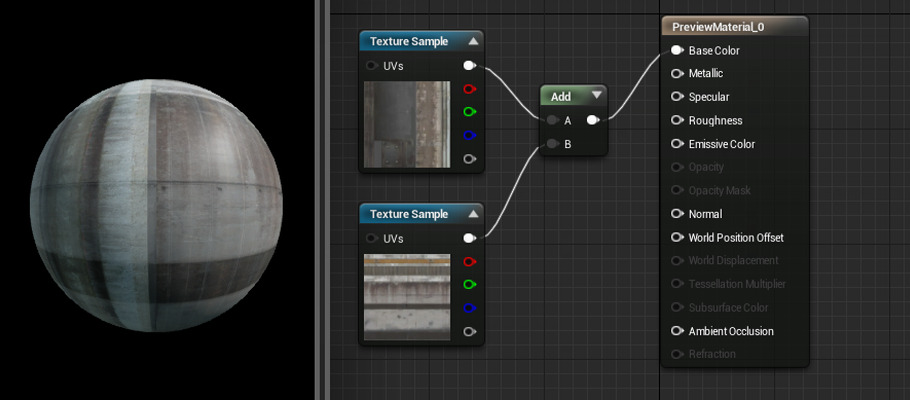Click the Emissive Color input pin
Viewport: 910px width, 400px height.
[x=677, y=144]
